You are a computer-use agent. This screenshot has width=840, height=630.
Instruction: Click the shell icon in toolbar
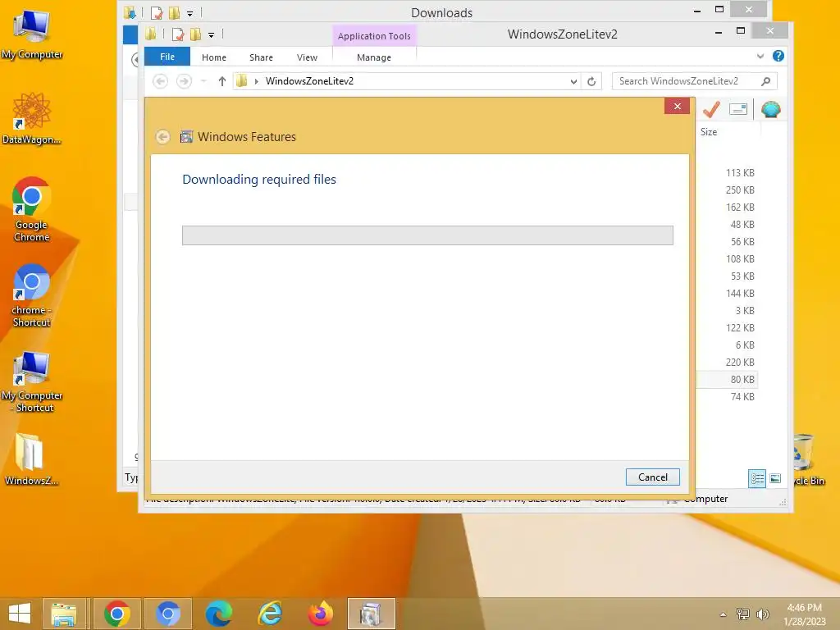coord(770,109)
